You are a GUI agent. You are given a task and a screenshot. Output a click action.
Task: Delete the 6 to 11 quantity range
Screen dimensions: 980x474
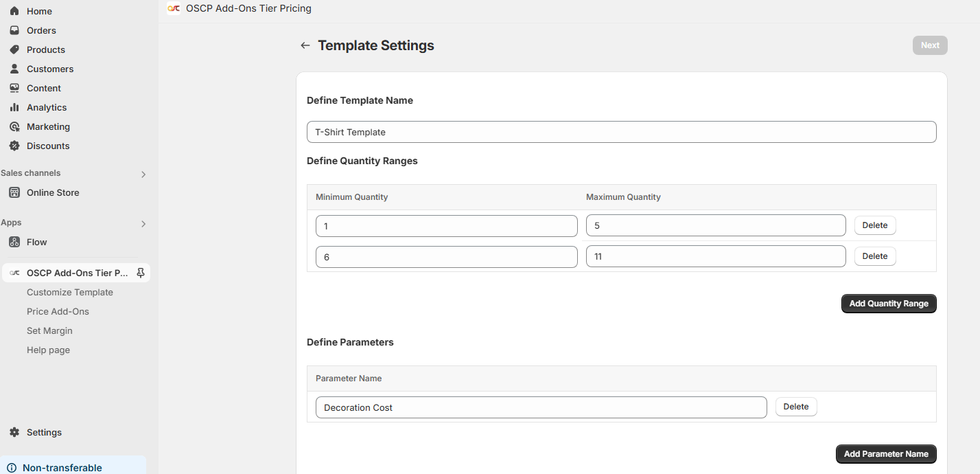[874, 256]
